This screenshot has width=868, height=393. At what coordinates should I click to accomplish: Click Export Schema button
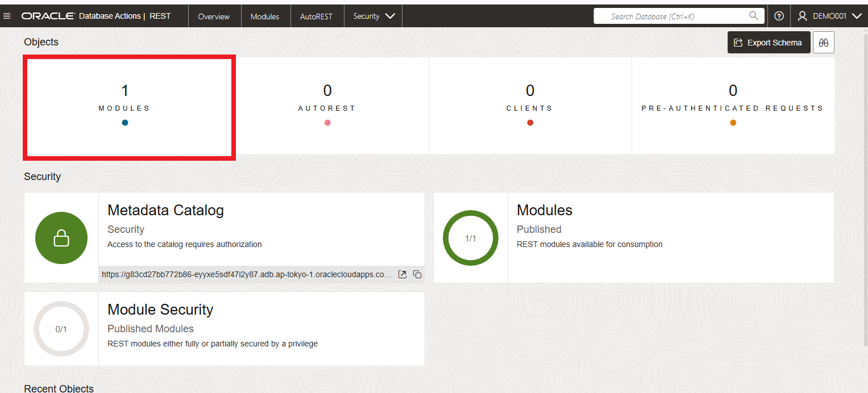[769, 43]
